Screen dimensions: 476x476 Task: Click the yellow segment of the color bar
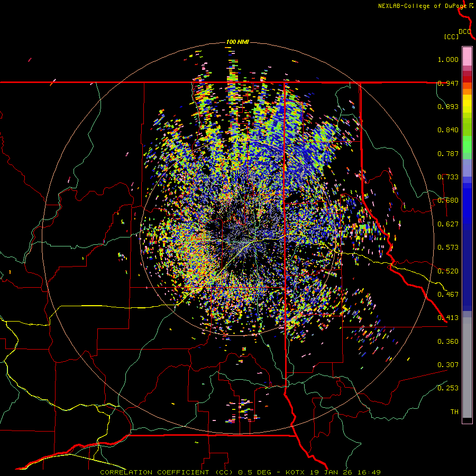(x=467, y=104)
